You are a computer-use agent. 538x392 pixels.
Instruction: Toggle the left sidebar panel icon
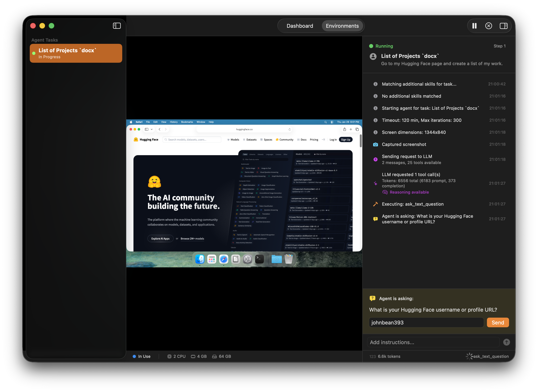click(117, 26)
